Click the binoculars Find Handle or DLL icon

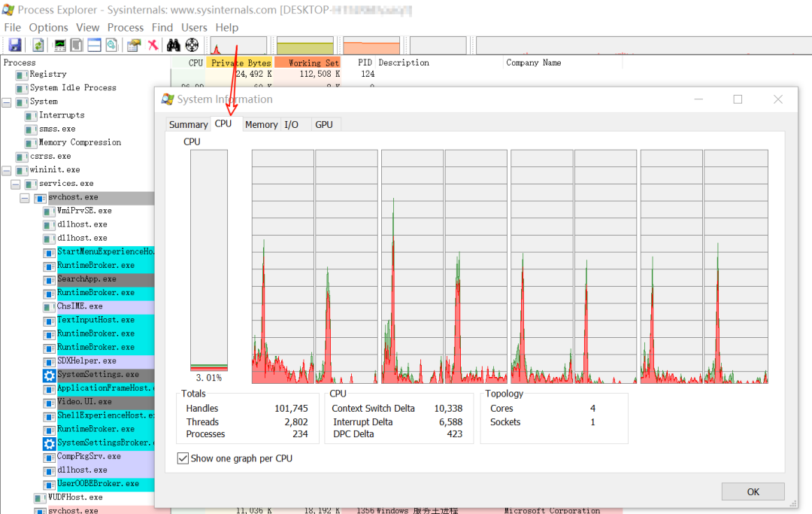(x=174, y=45)
